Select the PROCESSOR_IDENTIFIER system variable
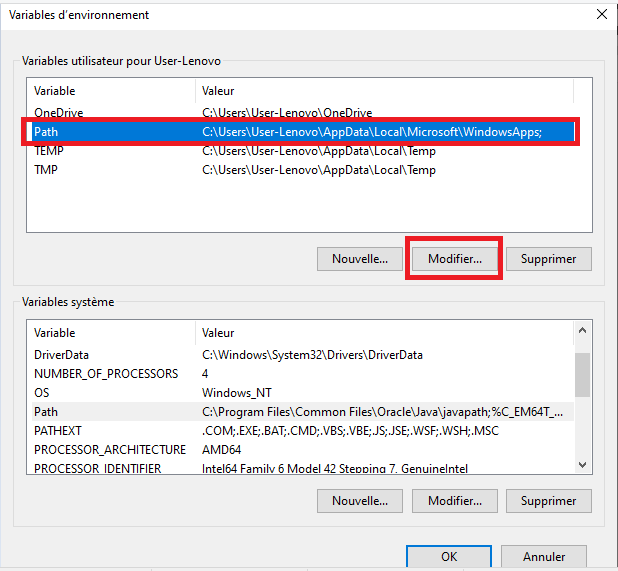618x571 pixels. (x=303, y=468)
